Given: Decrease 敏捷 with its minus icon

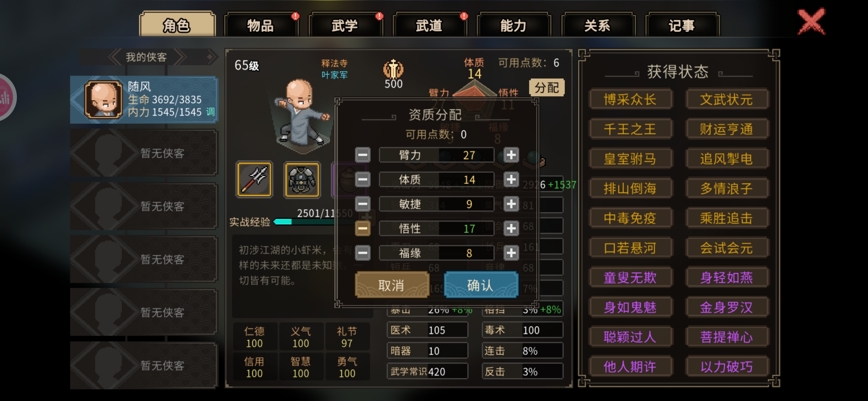Looking at the screenshot, I should tap(362, 204).
